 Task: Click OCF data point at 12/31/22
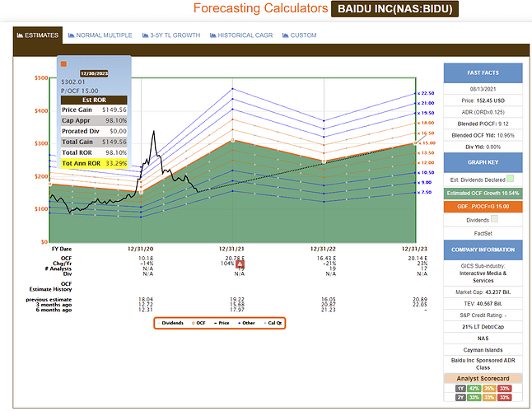click(x=324, y=161)
